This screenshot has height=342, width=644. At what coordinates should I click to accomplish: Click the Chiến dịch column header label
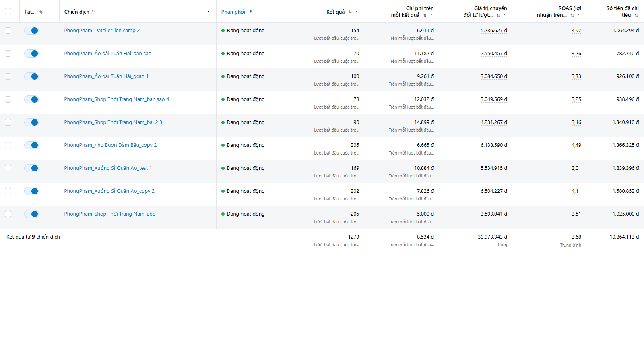point(77,12)
